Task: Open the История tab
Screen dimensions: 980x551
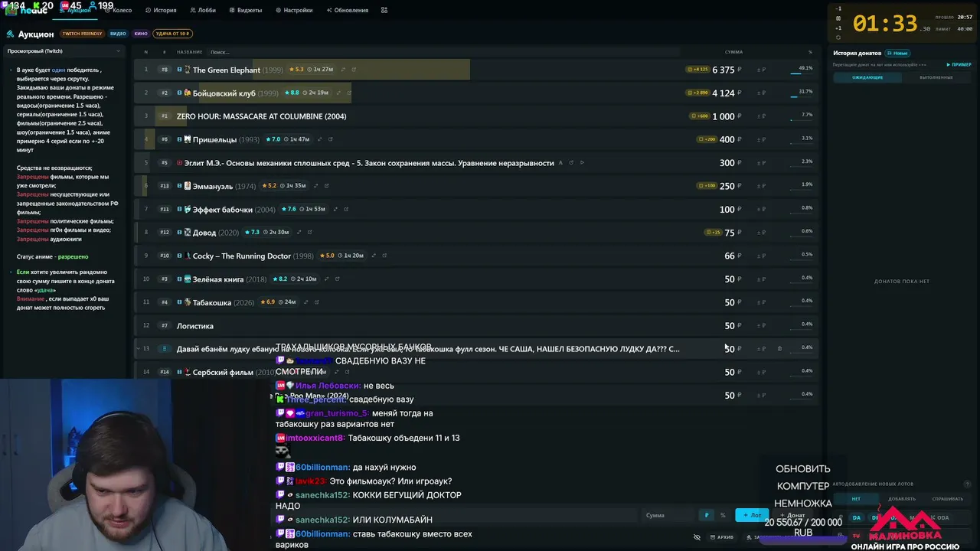Action: pos(161,10)
